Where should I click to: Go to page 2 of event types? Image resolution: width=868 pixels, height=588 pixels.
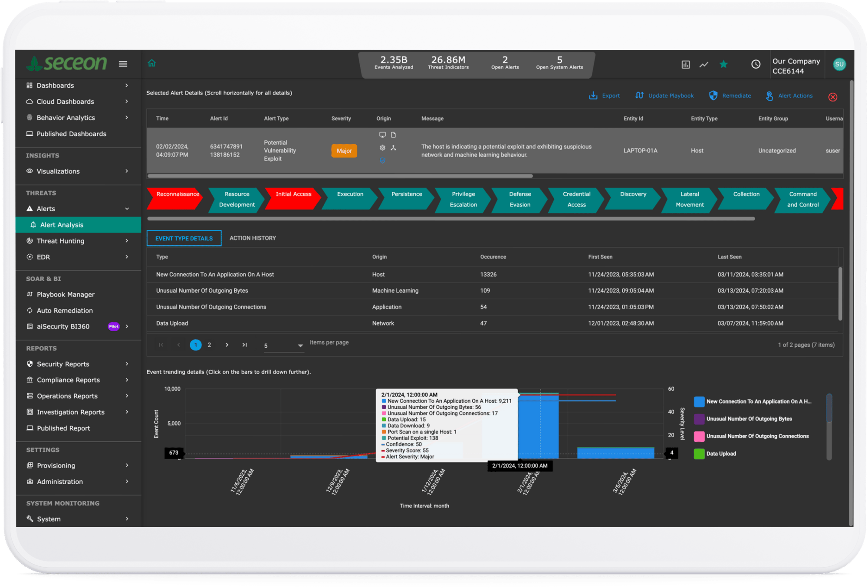[209, 345]
